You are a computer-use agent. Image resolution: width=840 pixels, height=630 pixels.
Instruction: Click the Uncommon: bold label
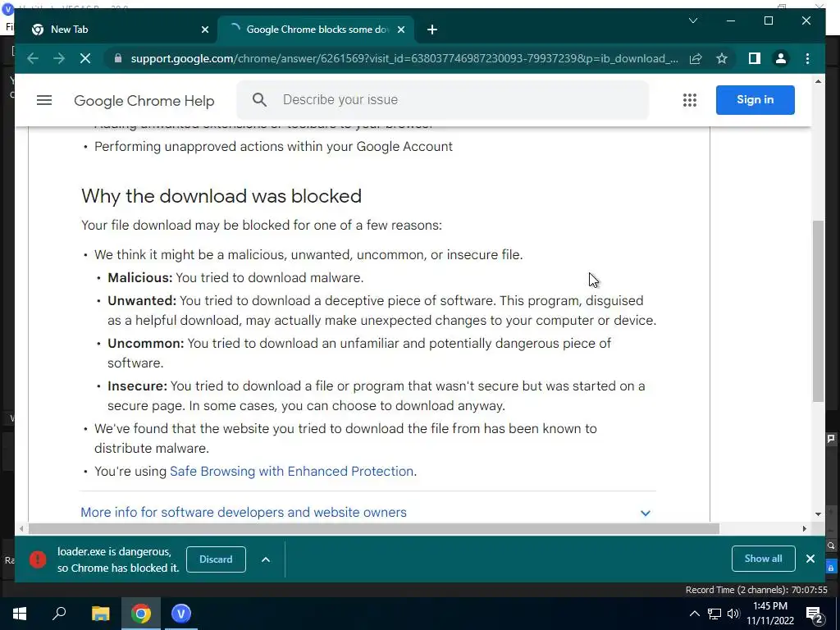click(146, 344)
